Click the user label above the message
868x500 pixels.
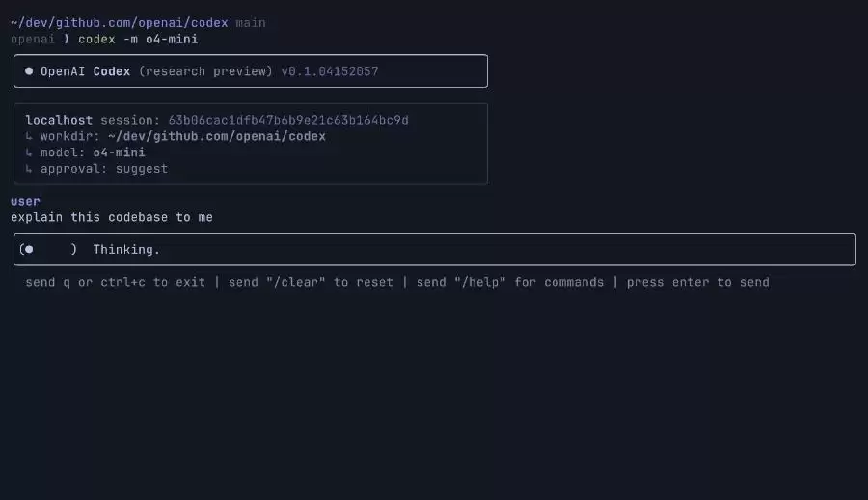(x=25, y=201)
